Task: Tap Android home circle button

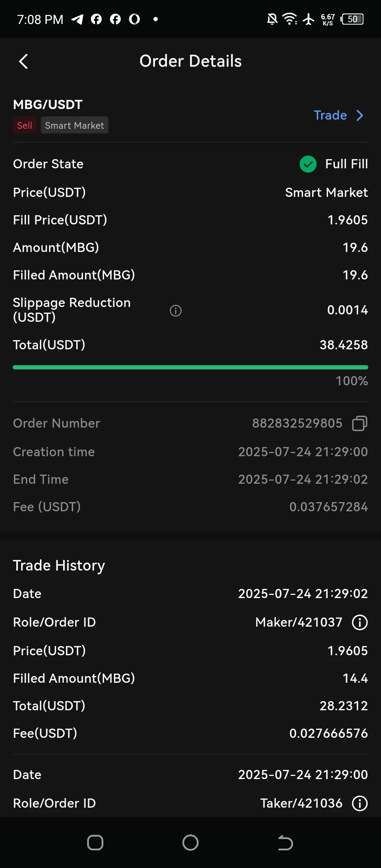Action: pyautogui.click(x=190, y=843)
